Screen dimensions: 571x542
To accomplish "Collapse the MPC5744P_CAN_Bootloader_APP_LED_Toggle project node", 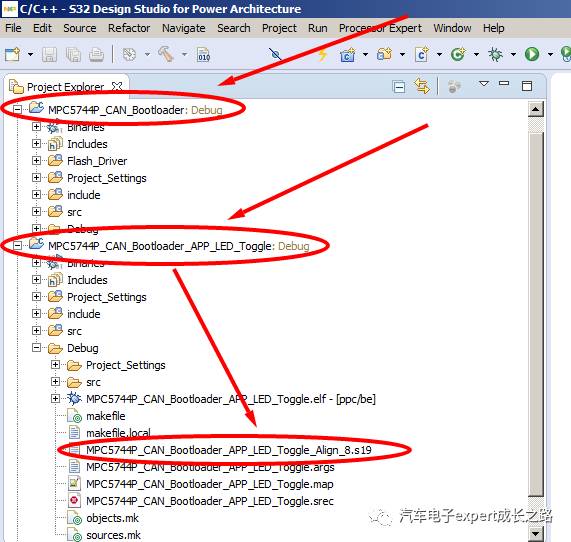I will (17, 246).
